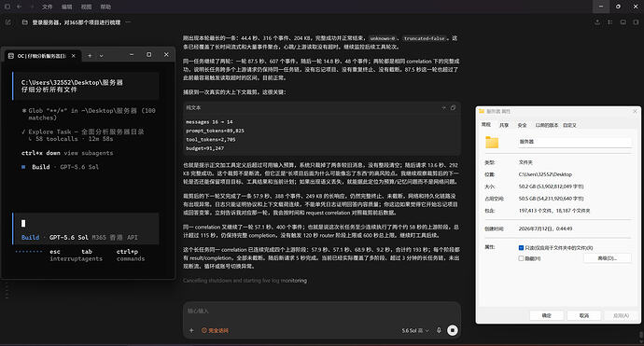
Task: Collapse the 纯文本 code block
Action: click(x=443, y=108)
